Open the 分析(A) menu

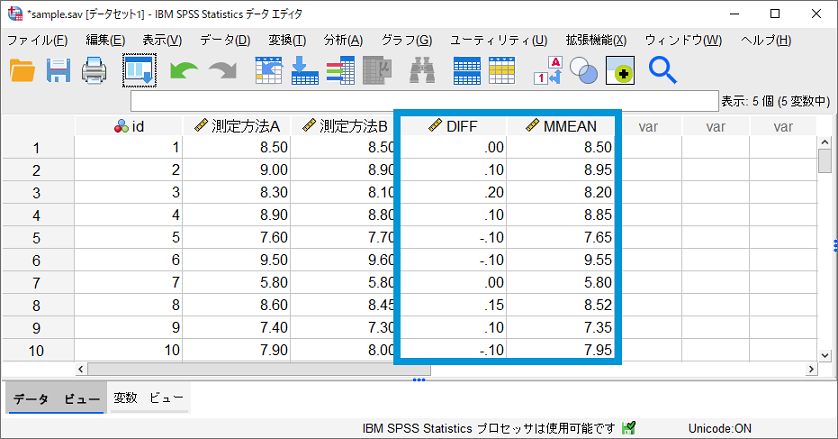click(x=342, y=40)
